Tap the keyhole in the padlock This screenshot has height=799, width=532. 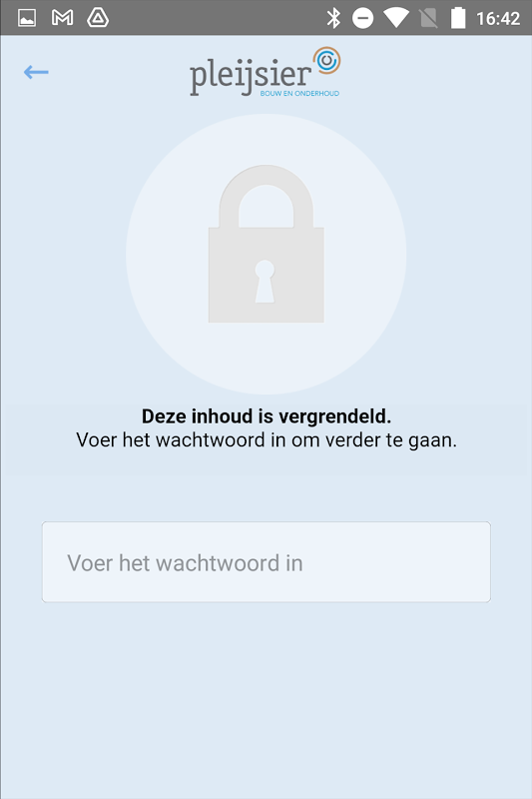tap(265, 282)
